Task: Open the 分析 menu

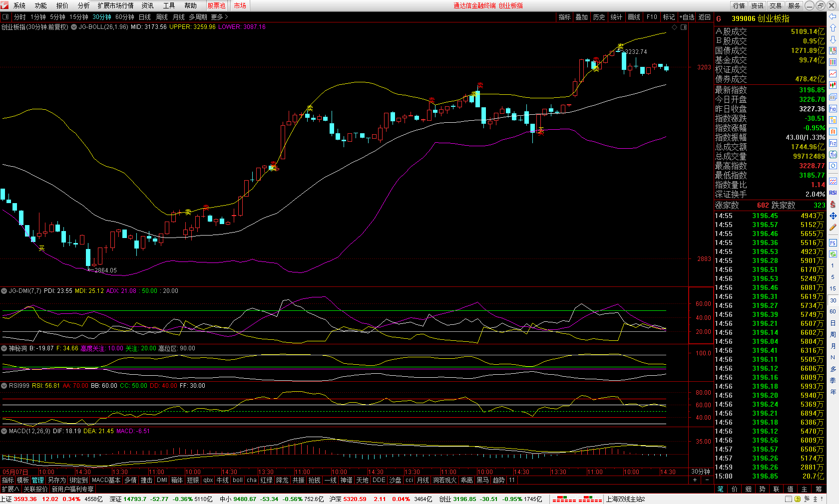Action: (x=83, y=5)
